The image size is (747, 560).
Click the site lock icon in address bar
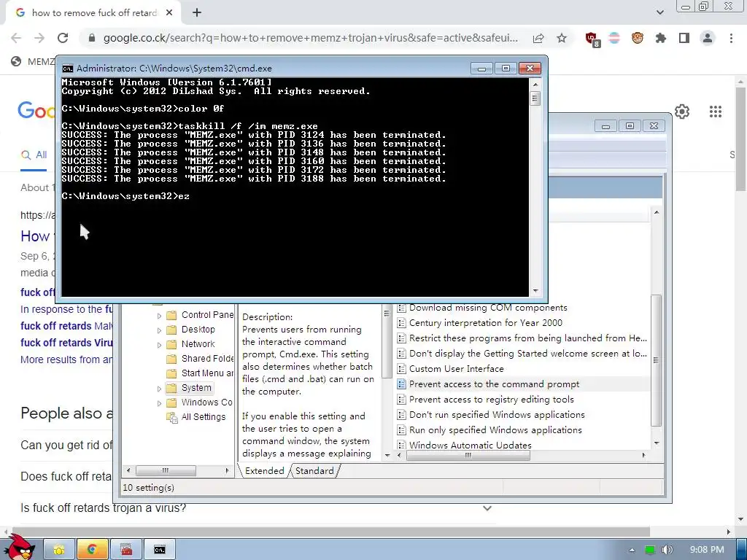[x=92, y=38]
